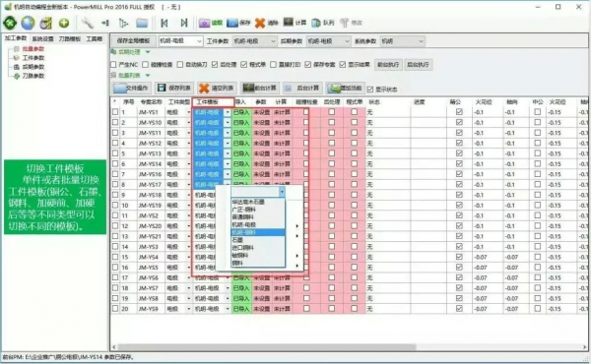Click the 后台执行 button
This screenshot has height=364, width=591.
tap(418, 65)
